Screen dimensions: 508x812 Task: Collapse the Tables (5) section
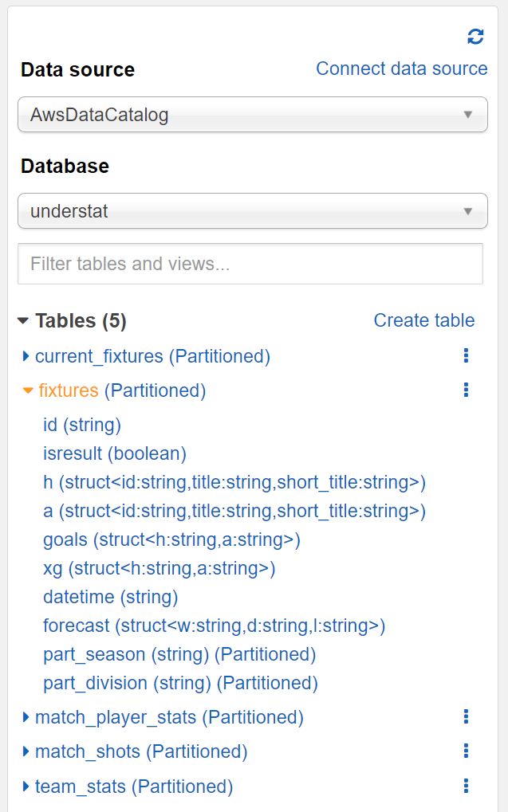(23, 321)
